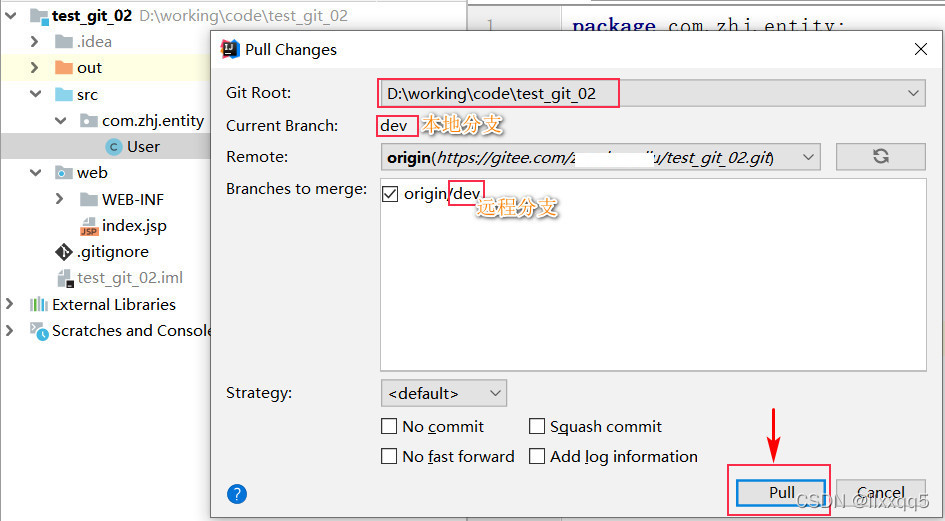945x521 pixels.
Task: Click the Strategy label
Action: pos(259,393)
